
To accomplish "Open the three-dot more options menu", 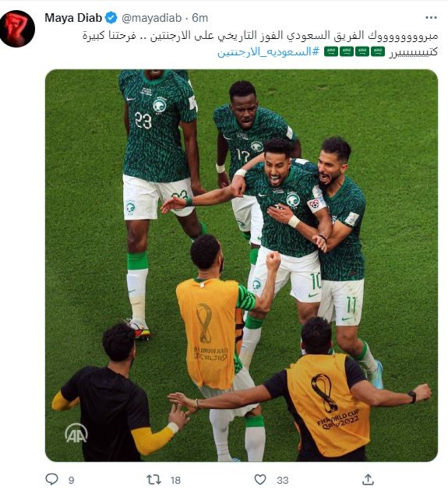I will click(431, 18).
